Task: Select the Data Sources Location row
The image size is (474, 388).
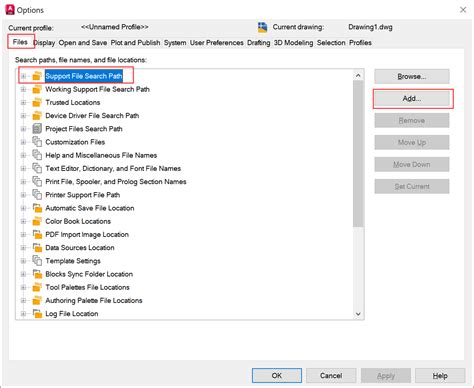Action: click(x=80, y=248)
